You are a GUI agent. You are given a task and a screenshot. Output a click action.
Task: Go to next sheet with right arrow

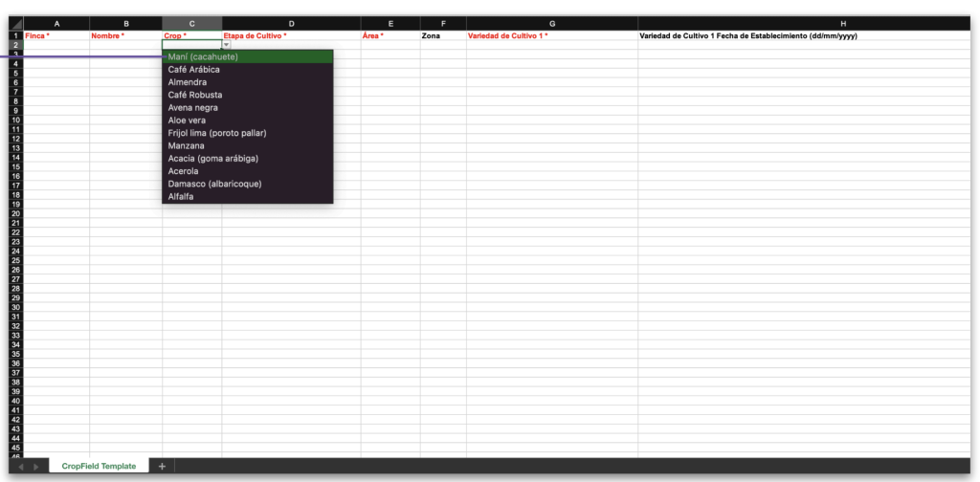pos(35,467)
